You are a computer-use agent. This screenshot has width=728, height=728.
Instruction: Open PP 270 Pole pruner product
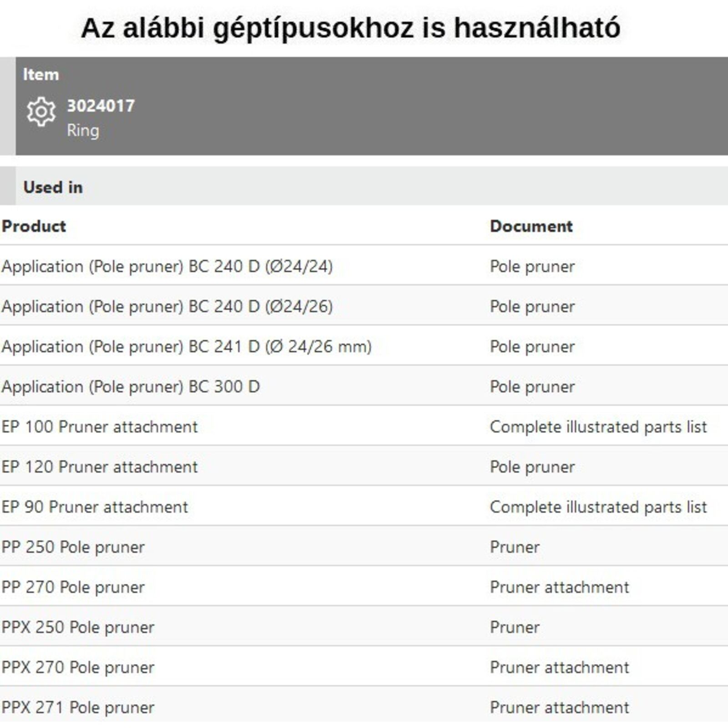pyautogui.click(x=73, y=587)
